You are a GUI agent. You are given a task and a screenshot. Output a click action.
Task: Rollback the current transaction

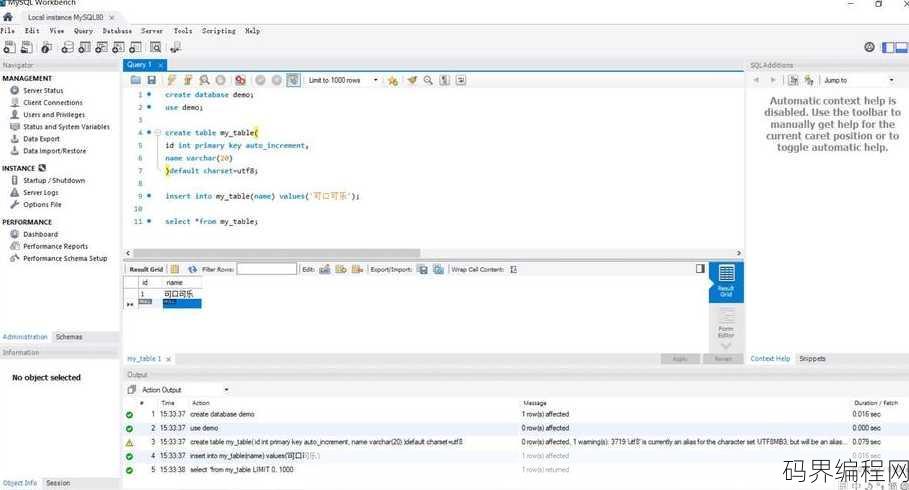[x=277, y=80]
